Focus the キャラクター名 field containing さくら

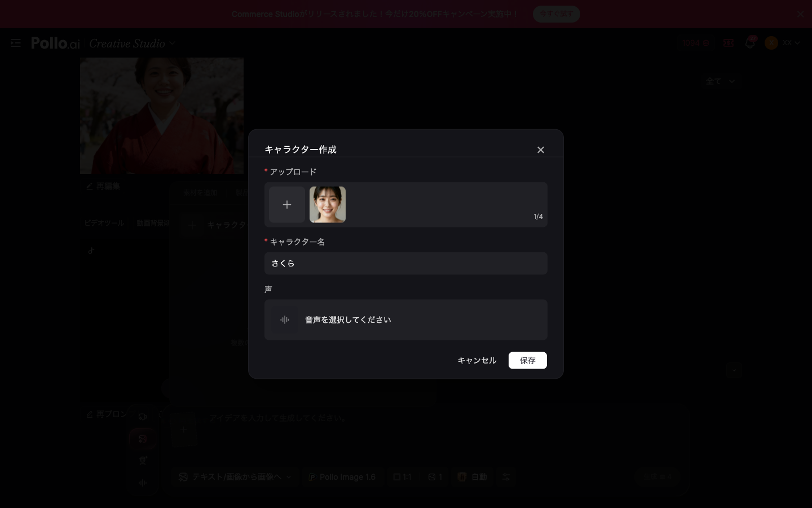pyautogui.click(x=406, y=264)
